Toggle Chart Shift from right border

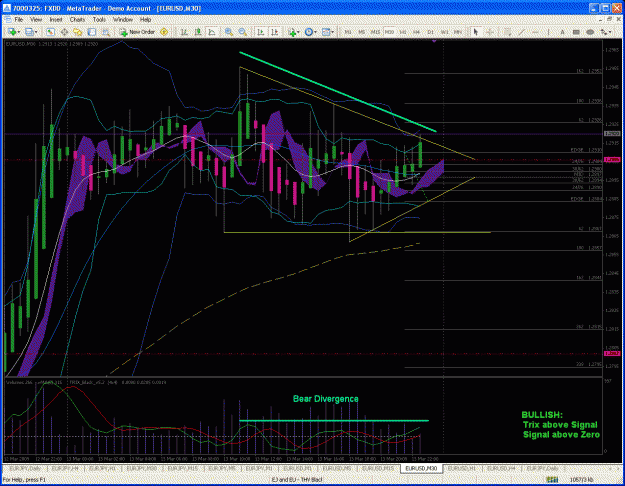[x=274, y=32]
